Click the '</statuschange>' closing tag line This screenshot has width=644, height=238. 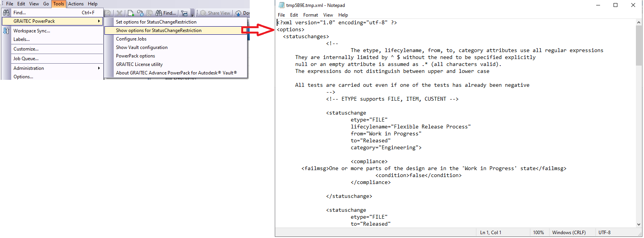click(349, 196)
